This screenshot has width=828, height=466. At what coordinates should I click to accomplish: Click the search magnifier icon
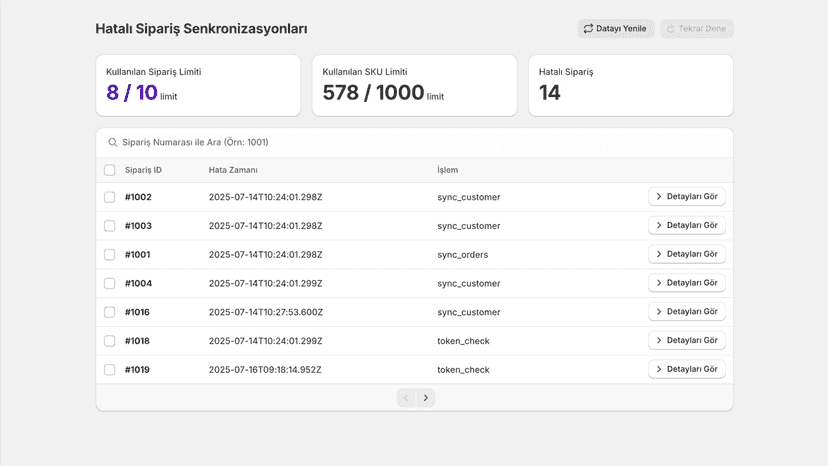(112, 142)
